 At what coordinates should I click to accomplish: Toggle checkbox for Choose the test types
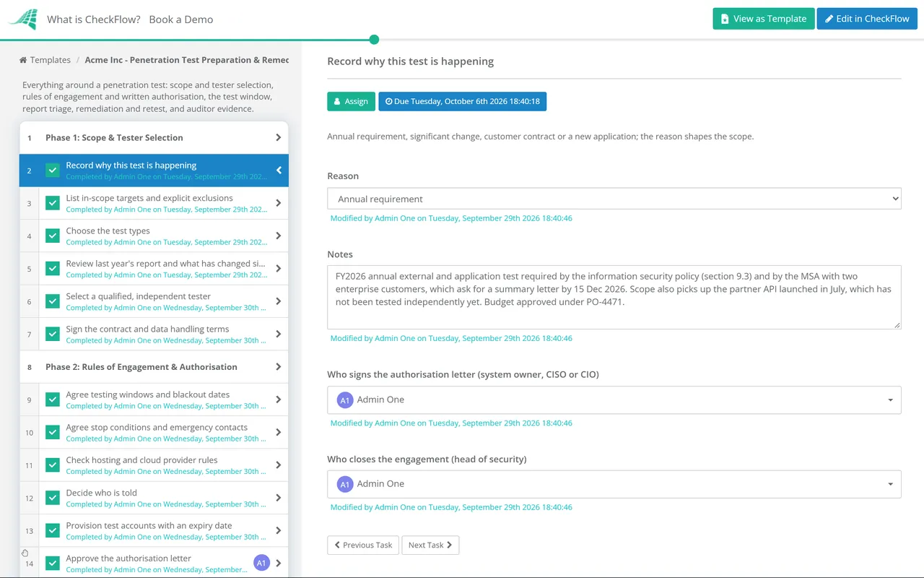(x=53, y=236)
